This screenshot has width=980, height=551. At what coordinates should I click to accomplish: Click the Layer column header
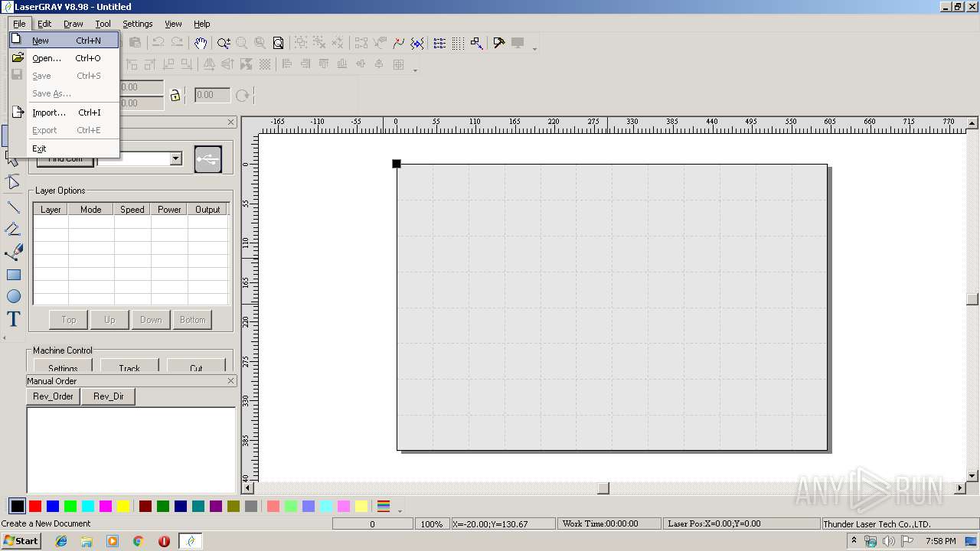click(x=51, y=209)
